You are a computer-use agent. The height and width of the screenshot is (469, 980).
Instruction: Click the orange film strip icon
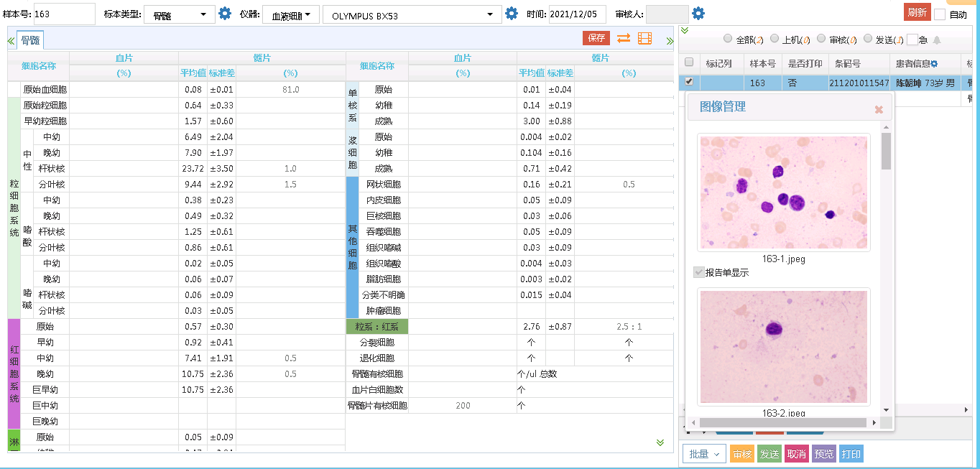(x=645, y=39)
